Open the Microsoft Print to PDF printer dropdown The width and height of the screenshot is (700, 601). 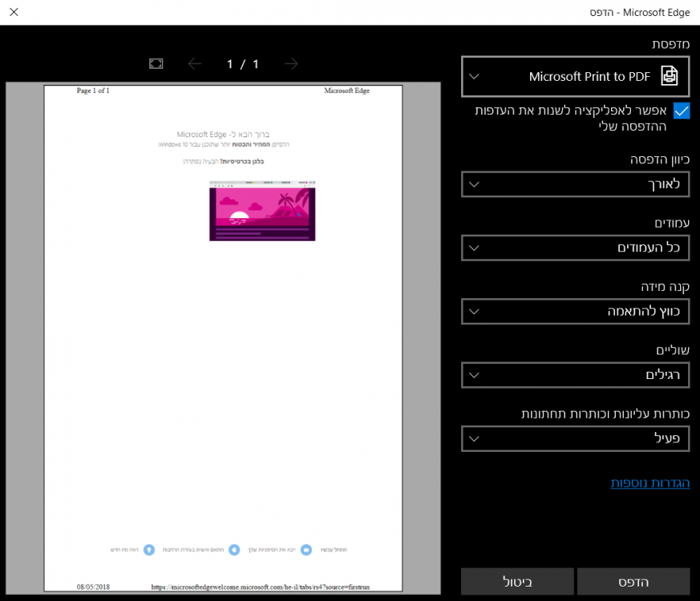576,76
